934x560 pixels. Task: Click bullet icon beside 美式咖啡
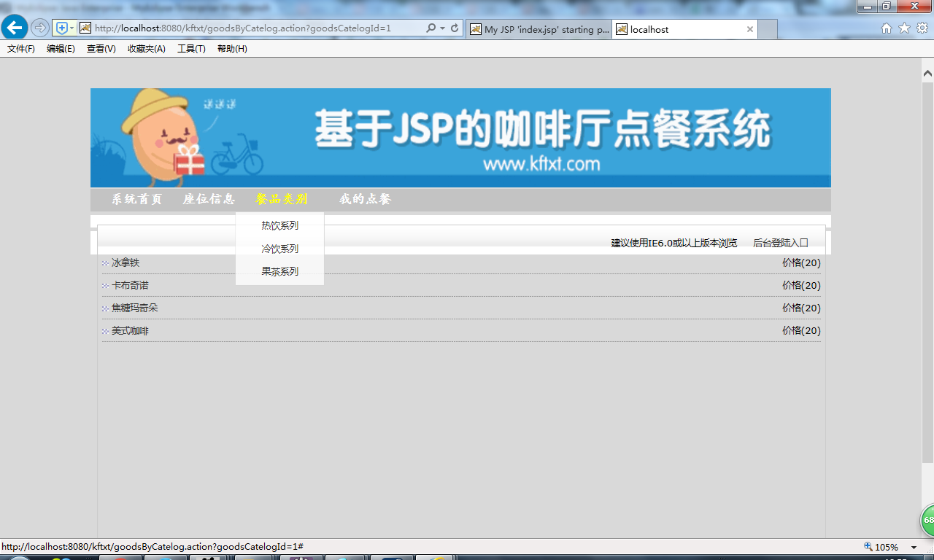pyautogui.click(x=105, y=332)
